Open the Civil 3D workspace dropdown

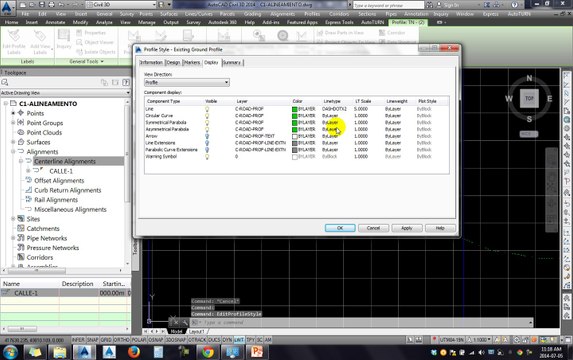click(121, 5)
